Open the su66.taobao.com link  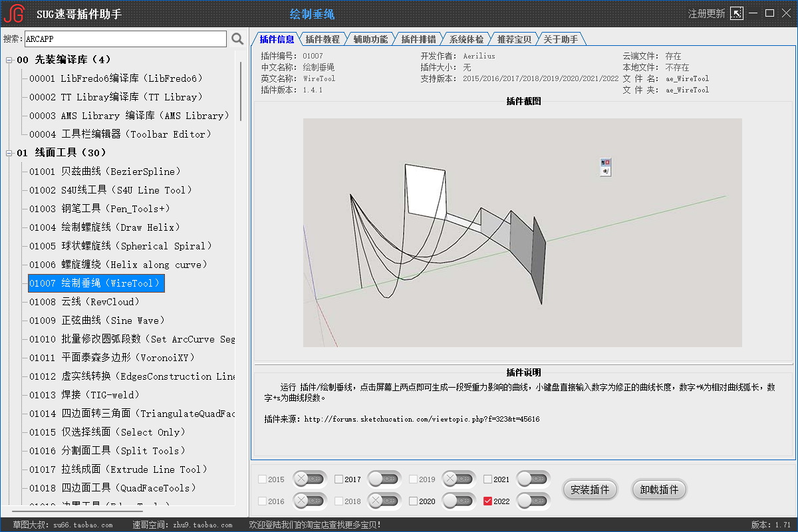pos(82,525)
